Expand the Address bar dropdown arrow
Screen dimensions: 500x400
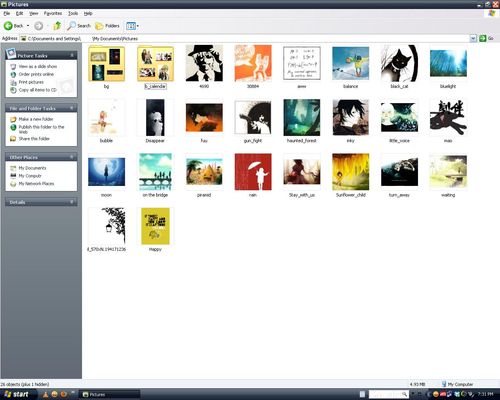tap(473, 39)
